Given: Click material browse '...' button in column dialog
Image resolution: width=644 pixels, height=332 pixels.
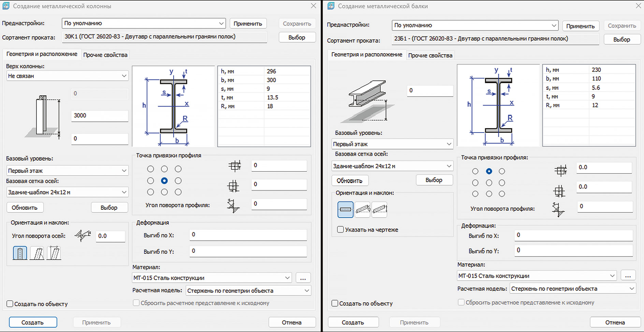Looking at the screenshot, I should tap(303, 278).
